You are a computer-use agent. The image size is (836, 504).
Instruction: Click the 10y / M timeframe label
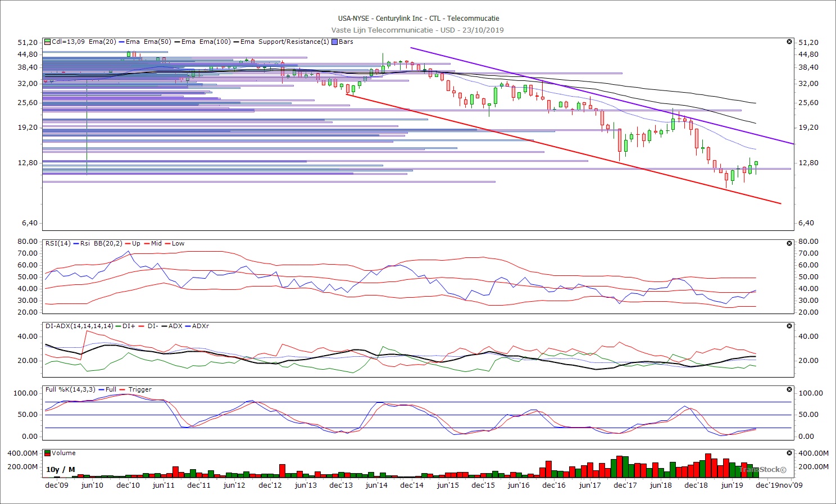click(x=60, y=470)
